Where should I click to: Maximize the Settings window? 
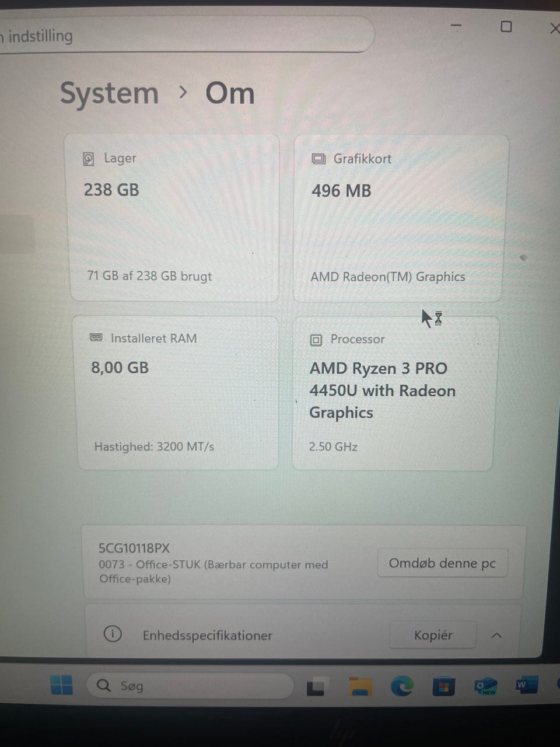point(506,27)
